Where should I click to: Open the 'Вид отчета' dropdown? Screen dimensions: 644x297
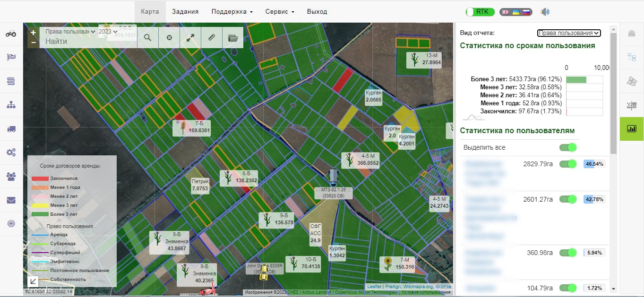click(x=569, y=33)
